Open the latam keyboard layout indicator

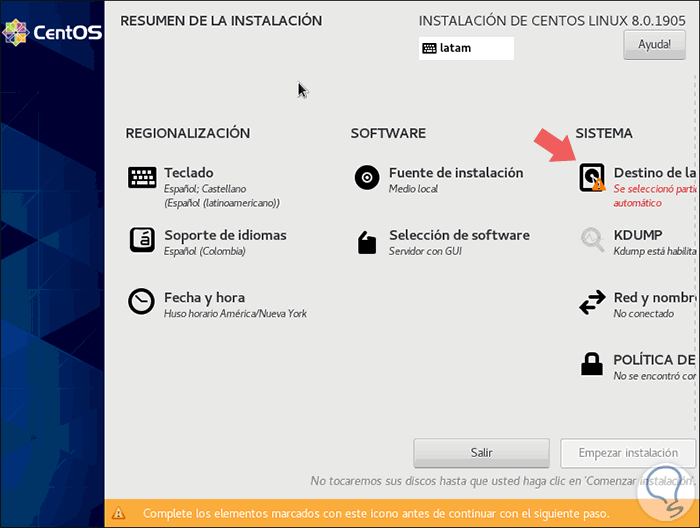466,48
